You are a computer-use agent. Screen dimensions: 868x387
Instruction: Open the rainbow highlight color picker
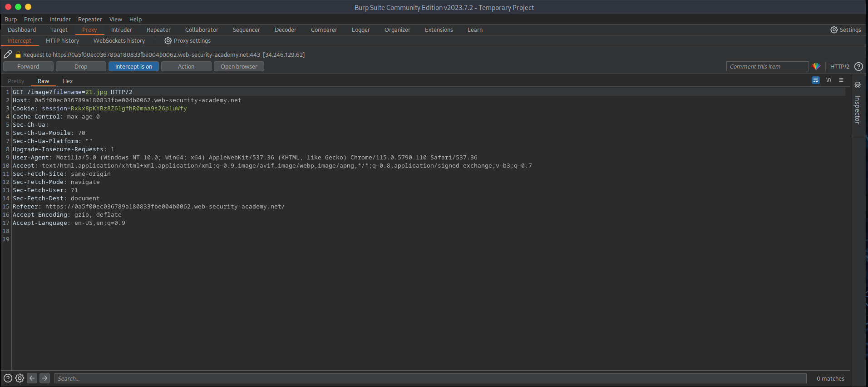(x=816, y=66)
